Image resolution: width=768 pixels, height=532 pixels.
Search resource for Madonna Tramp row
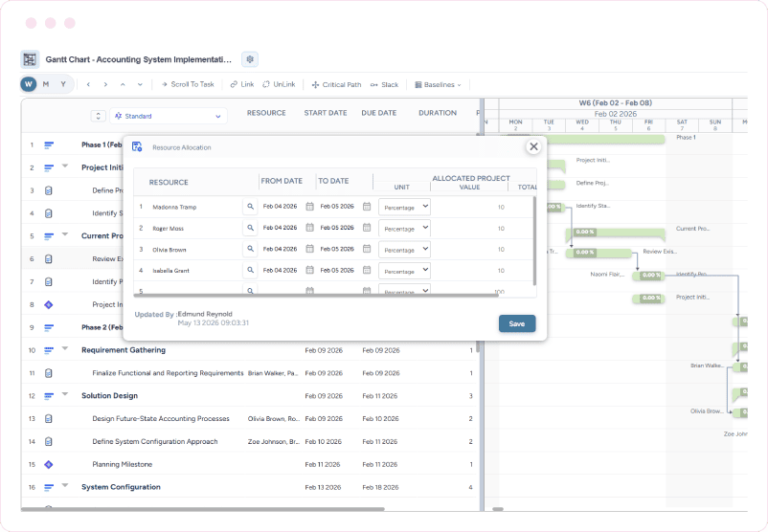click(x=250, y=207)
